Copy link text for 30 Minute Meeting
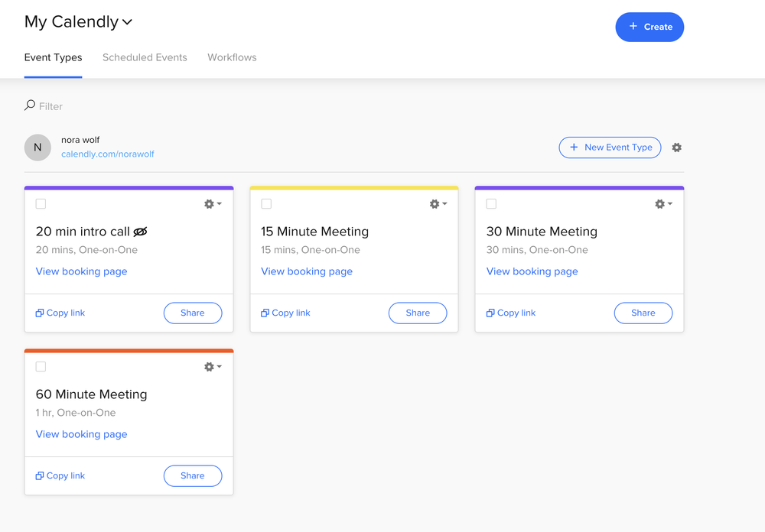Screen dimensions: 765x532 (x=516, y=313)
